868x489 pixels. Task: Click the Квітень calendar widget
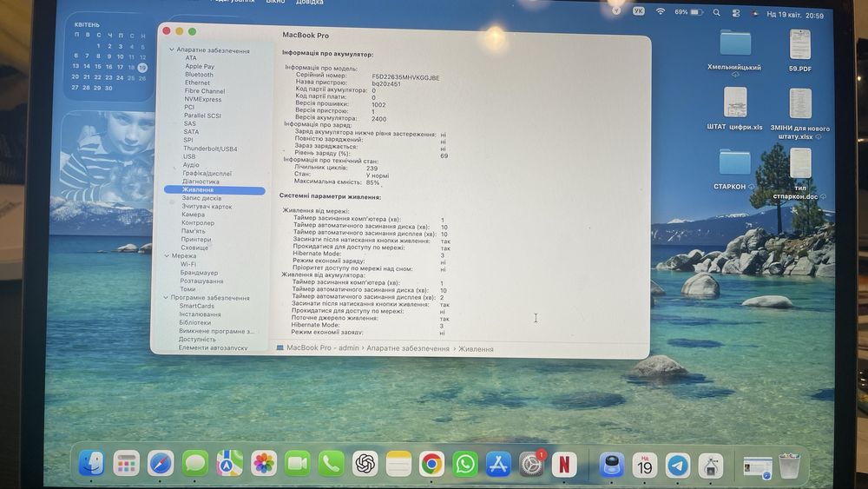(x=109, y=57)
